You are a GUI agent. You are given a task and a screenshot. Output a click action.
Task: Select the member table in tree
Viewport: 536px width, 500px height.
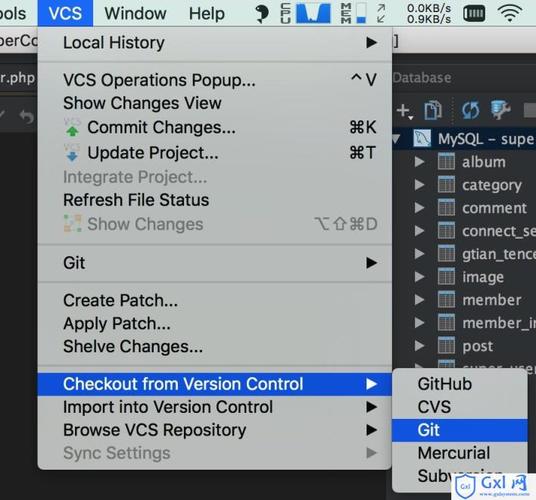(x=492, y=300)
